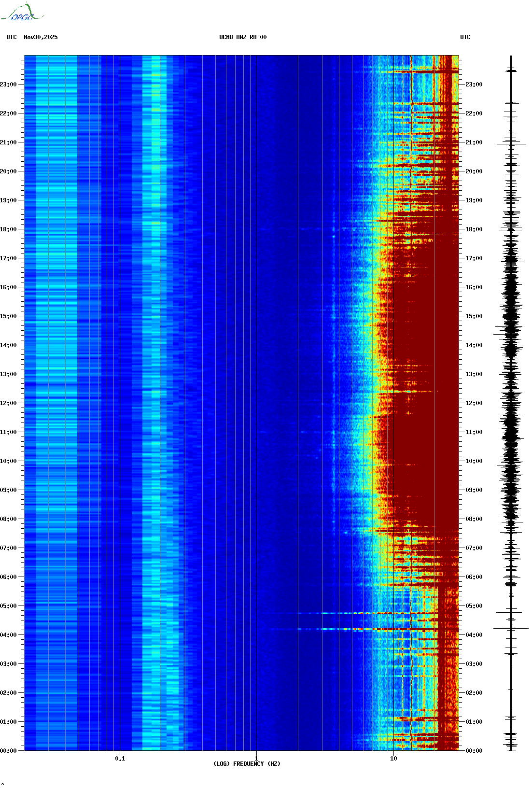The image size is (532, 789).
Task: Select the UTC label above right time axis
Action: pos(465,37)
